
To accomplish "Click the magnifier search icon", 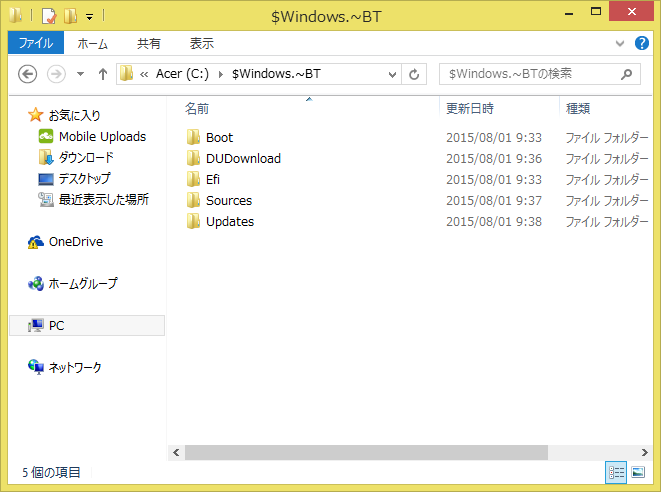I will pos(627,74).
